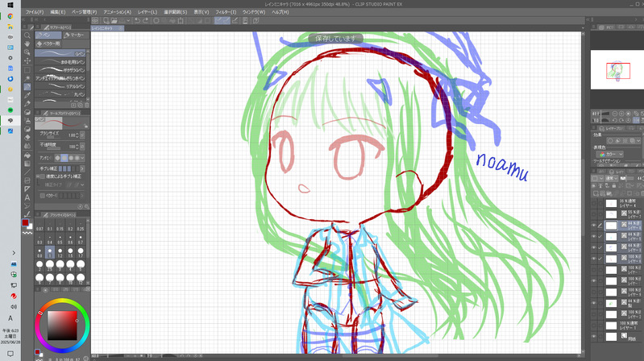Image resolution: width=644 pixels, height=361 pixels.
Task: Select the 丸ペン sub tool
Action: (x=60, y=94)
